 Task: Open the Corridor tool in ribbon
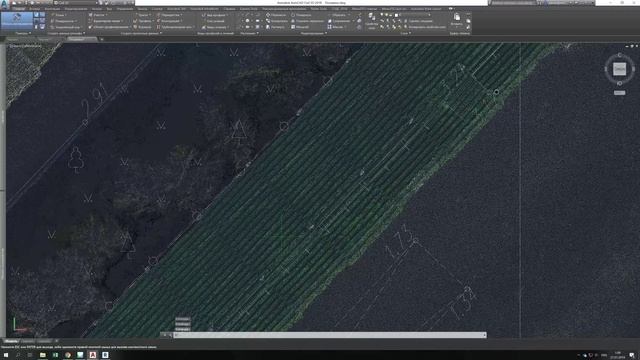pos(143,27)
